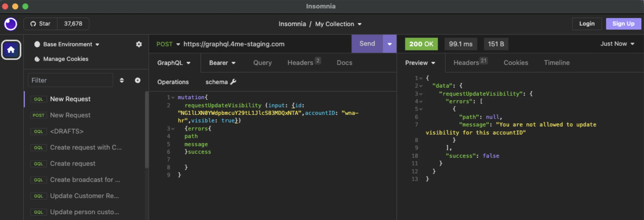Click the Sign Up button
644x220 pixels.
click(623, 24)
